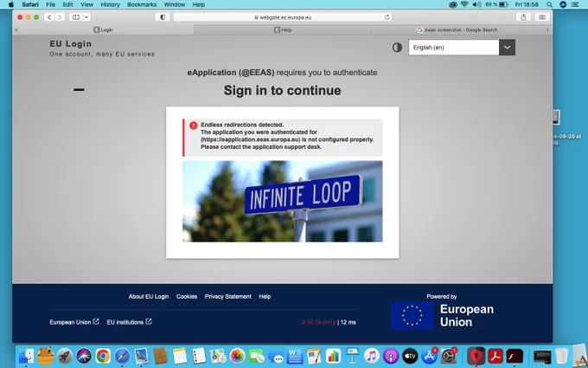Image resolution: width=588 pixels, height=368 pixels.
Task: Open the Safari menu in menu bar
Action: [30, 4]
